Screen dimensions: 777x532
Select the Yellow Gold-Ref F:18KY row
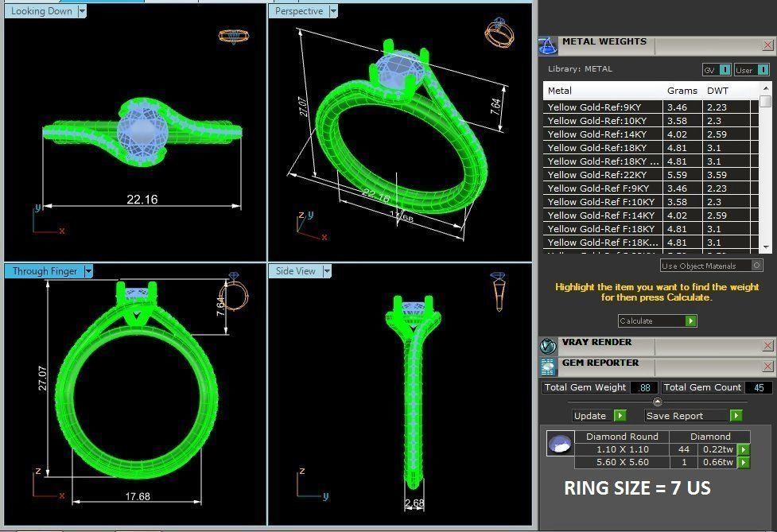pos(651,229)
